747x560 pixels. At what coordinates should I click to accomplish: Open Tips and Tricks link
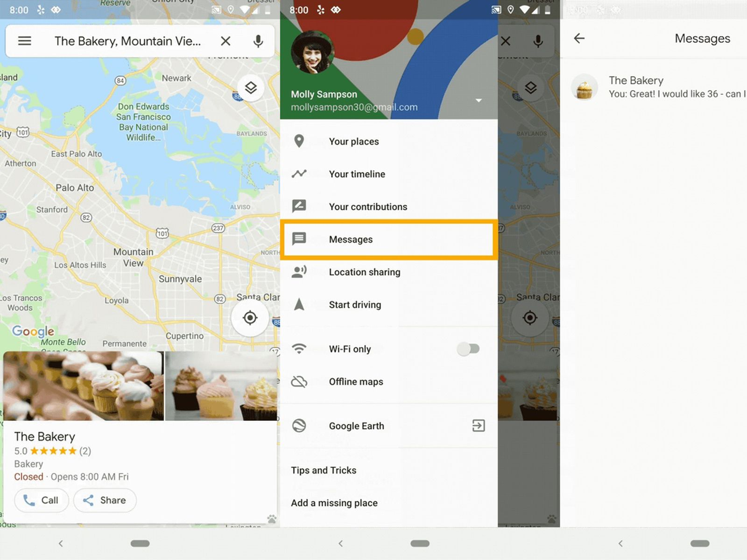tap(324, 470)
